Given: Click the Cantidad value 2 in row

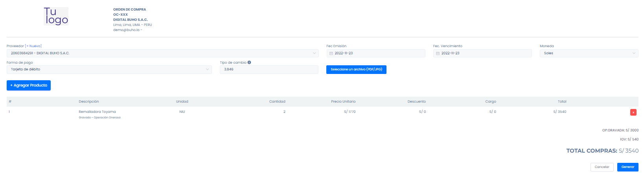Looking at the screenshot, I should tap(284, 112).
